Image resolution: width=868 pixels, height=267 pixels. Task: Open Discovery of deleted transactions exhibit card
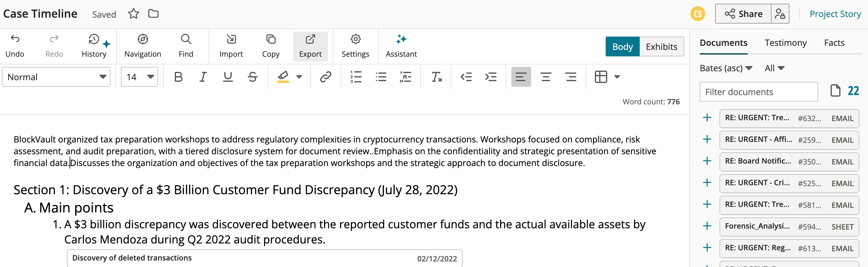264,258
